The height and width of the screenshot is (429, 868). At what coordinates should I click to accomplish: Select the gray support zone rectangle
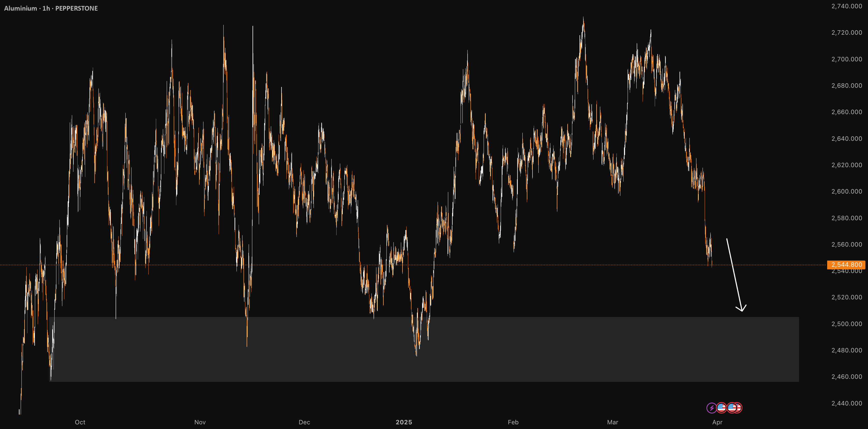click(424, 349)
